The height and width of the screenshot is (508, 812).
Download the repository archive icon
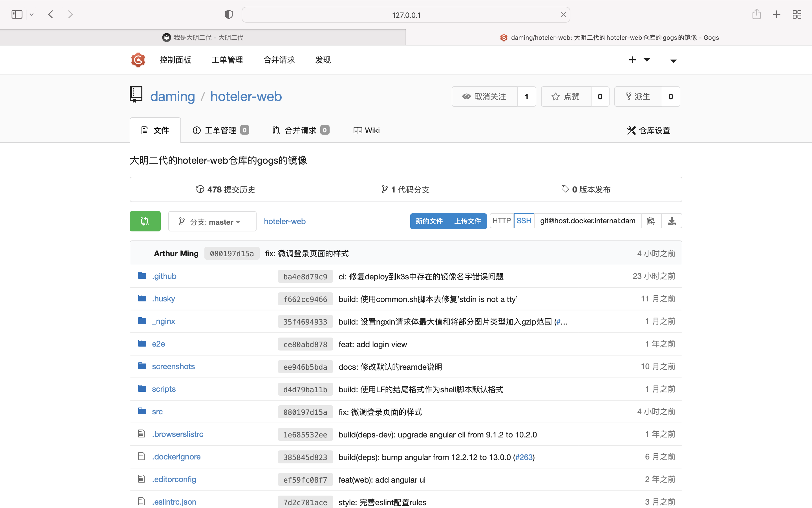coord(672,221)
